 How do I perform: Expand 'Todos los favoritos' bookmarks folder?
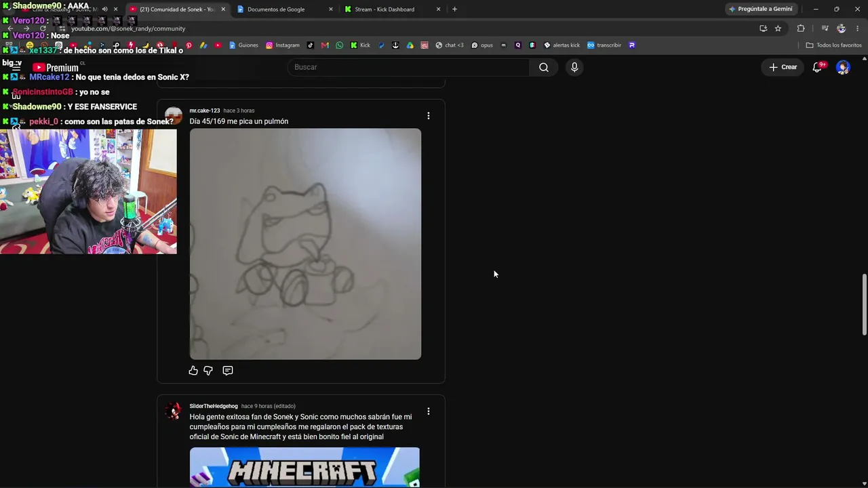(x=833, y=45)
